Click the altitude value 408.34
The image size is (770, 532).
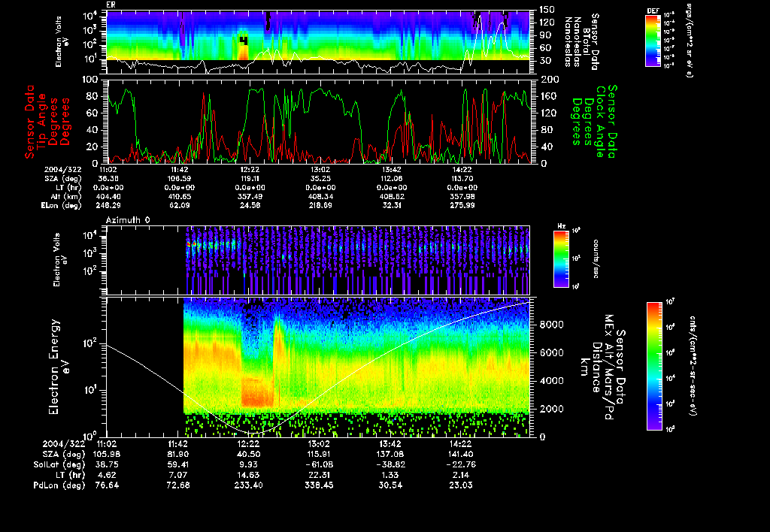(x=320, y=196)
